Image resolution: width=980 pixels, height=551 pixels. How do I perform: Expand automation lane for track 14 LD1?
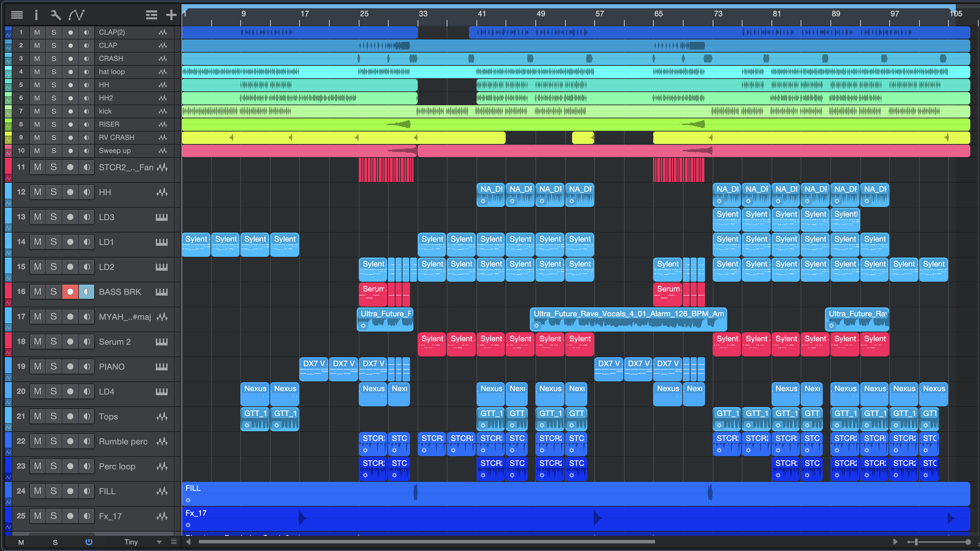pos(8,253)
